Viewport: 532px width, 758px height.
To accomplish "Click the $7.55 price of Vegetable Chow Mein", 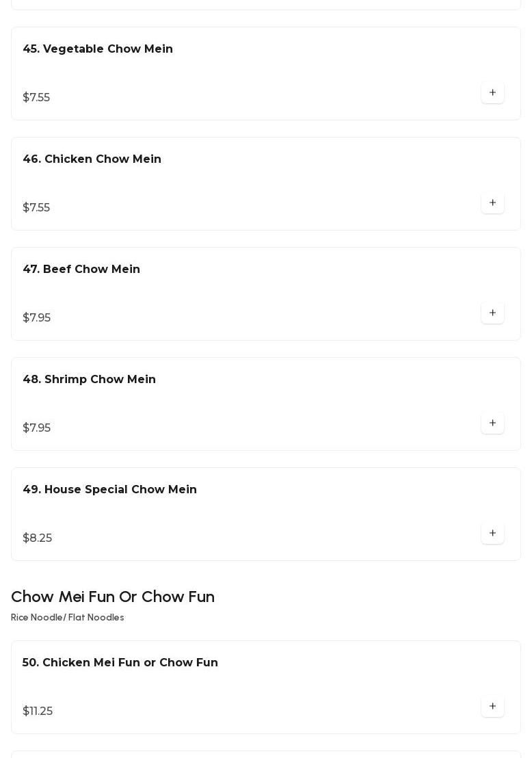I will (x=36, y=98).
